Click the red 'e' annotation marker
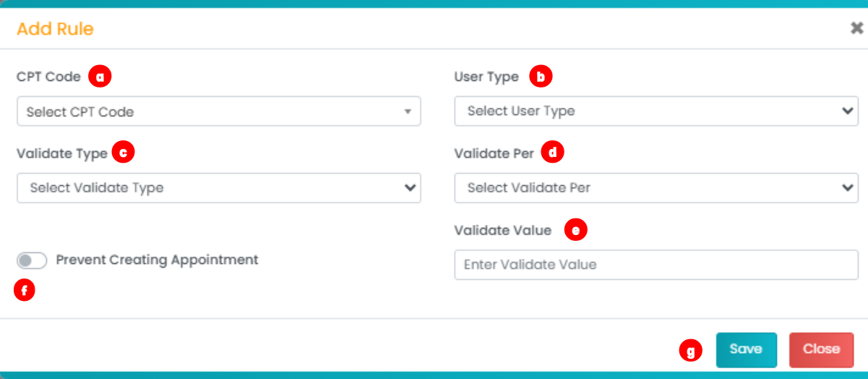 [x=576, y=230]
